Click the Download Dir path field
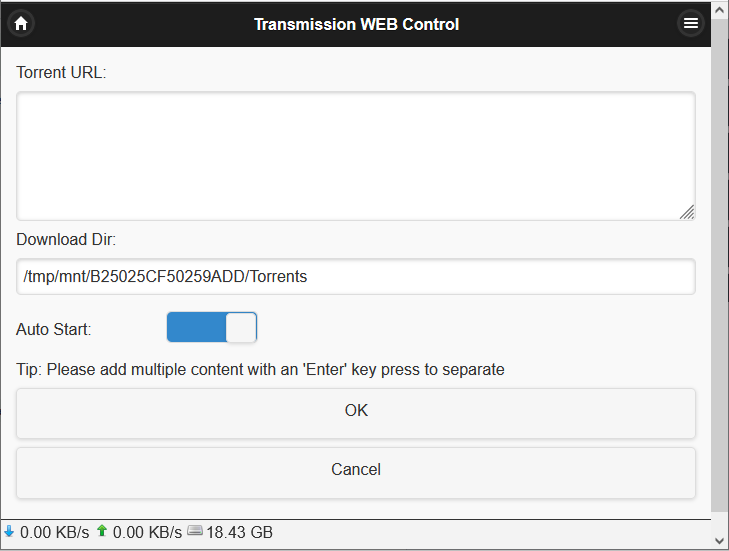729x551 pixels. [355, 277]
